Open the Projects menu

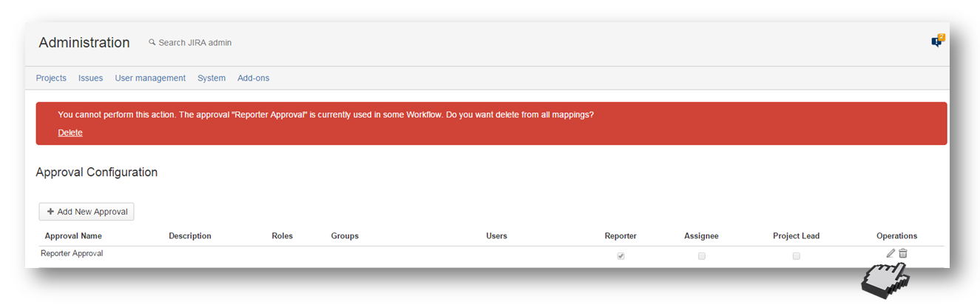tap(51, 78)
